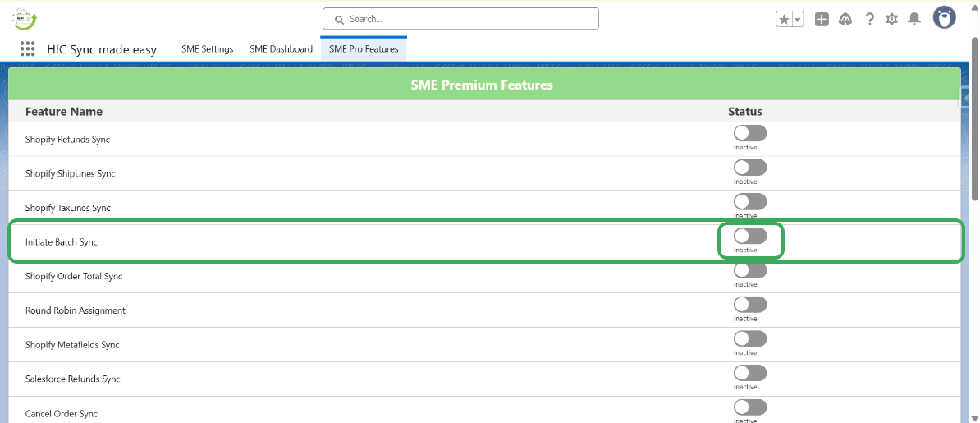Open the App Launcher grid icon
Viewport: 980px width, 423px height.
tap(28, 49)
